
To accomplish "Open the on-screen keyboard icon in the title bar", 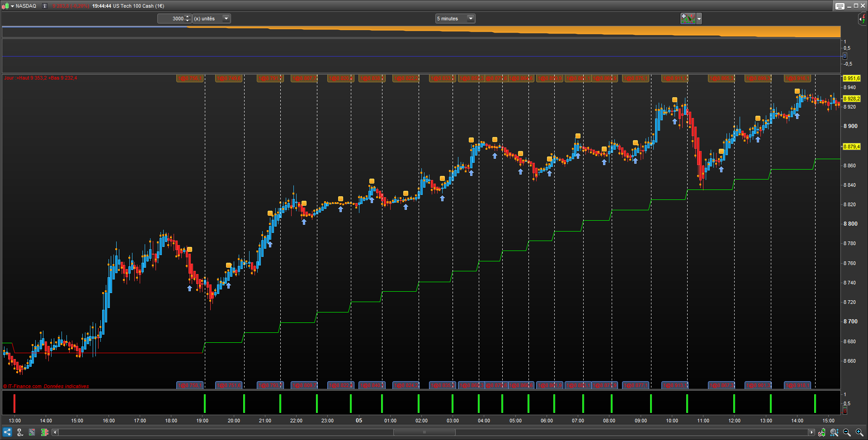I will (840, 6).
